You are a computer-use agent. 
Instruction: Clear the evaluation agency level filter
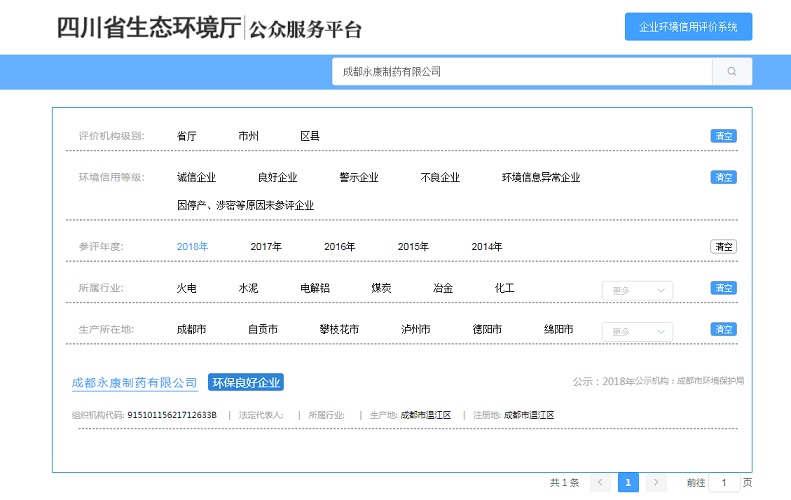pyautogui.click(x=723, y=136)
